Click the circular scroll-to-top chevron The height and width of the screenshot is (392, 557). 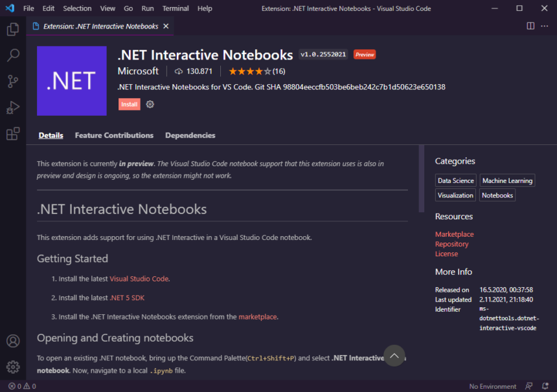tap(394, 355)
